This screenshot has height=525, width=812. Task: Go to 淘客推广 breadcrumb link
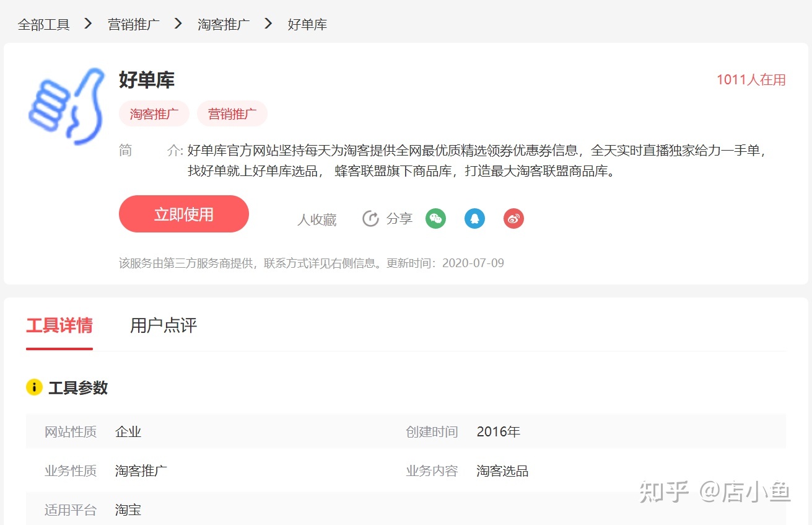[x=224, y=25]
